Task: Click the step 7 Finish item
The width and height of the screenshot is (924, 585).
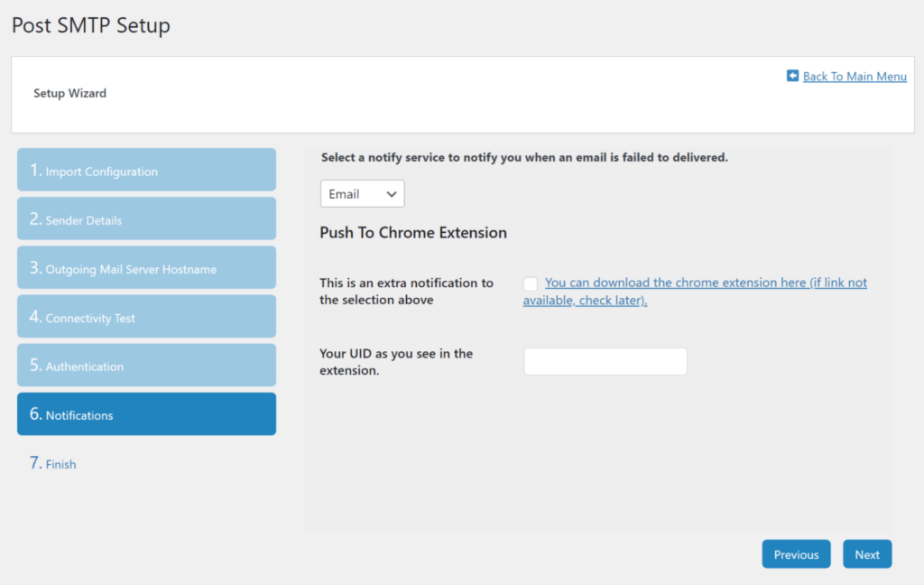Action: 53,464
